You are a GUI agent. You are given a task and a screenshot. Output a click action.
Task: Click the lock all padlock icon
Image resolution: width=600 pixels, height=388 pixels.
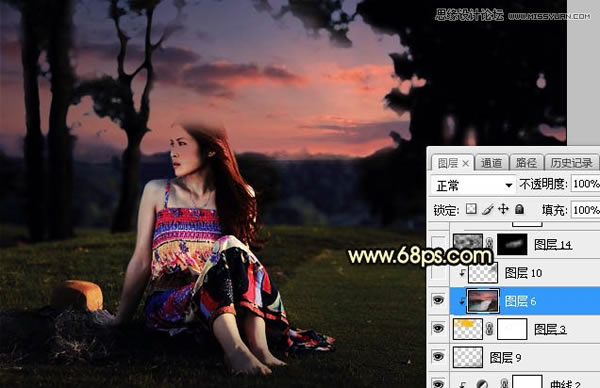[x=519, y=209]
